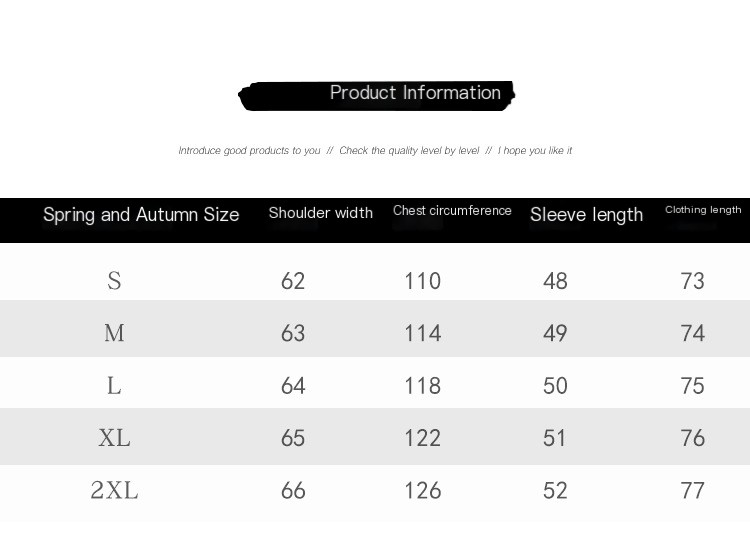Click the Chest circumference column header
This screenshot has width=750, height=543.
452,211
